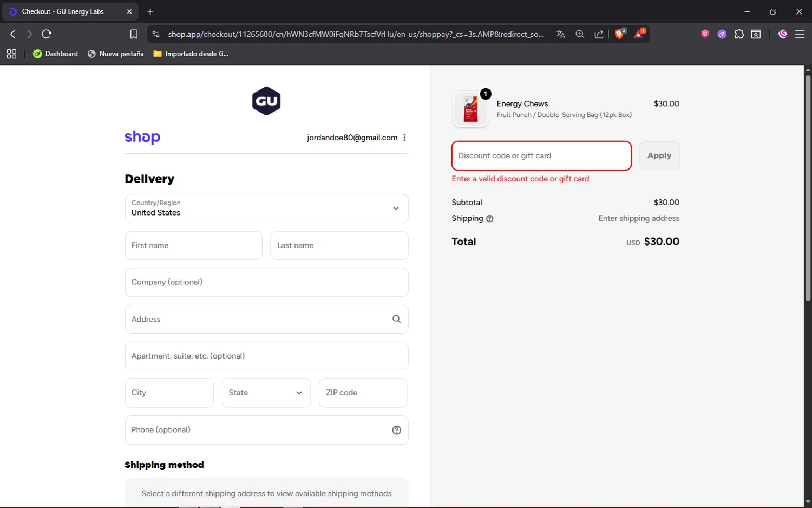Click the Delivery heading

[x=149, y=179]
